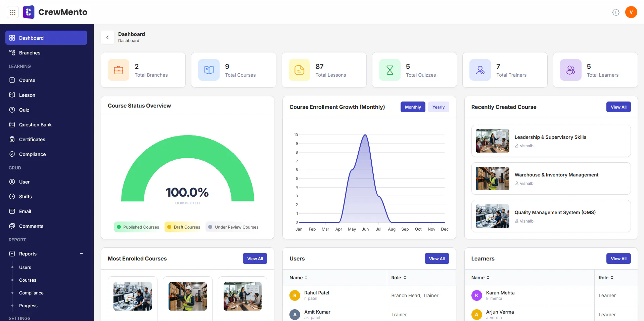Sort Learners table by Role
The height and width of the screenshot is (321, 644).
click(606, 278)
